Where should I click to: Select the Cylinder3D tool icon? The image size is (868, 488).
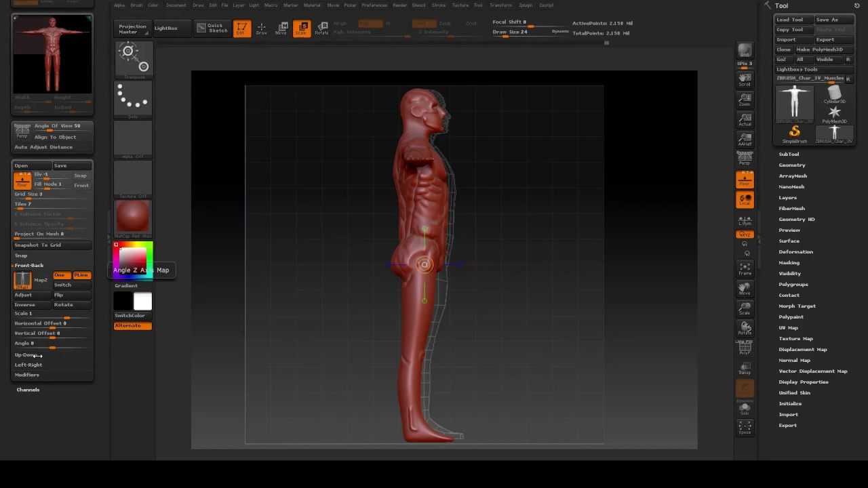(x=834, y=95)
